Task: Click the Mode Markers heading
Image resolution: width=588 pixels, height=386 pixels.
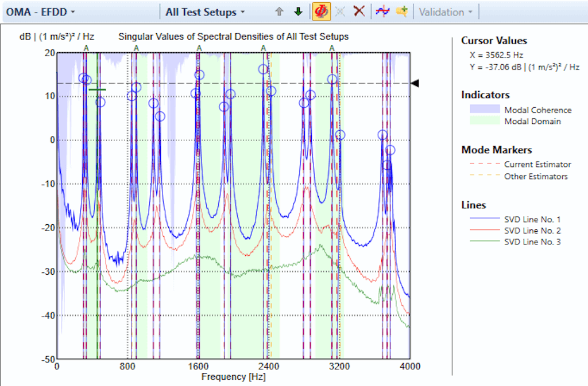Action: point(497,150)
